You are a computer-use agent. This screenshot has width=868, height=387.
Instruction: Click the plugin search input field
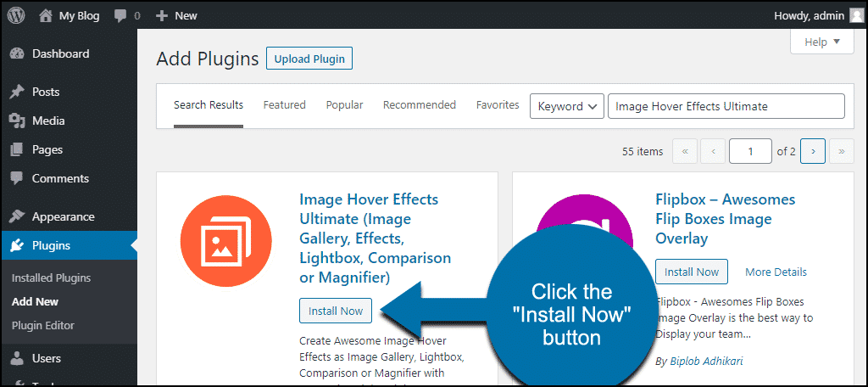[x=726, y=106]
